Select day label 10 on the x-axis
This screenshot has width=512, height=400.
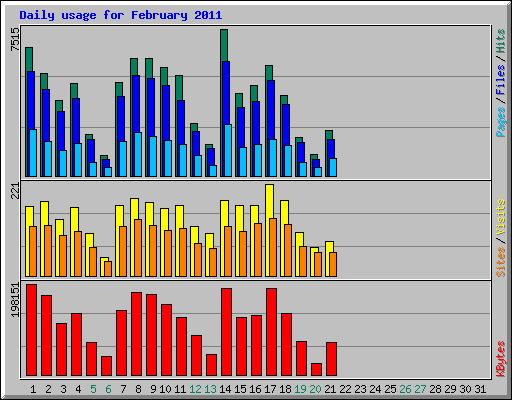(165, 389)
